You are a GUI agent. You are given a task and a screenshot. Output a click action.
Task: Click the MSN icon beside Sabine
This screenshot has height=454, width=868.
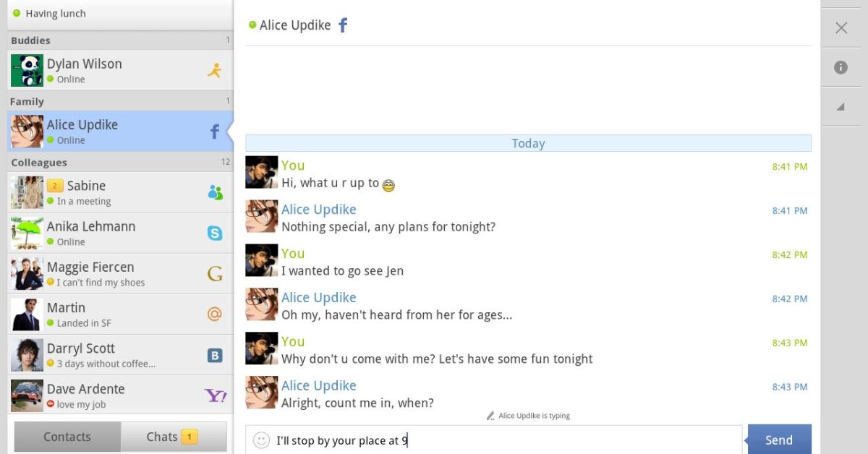(x=215, y=192)
